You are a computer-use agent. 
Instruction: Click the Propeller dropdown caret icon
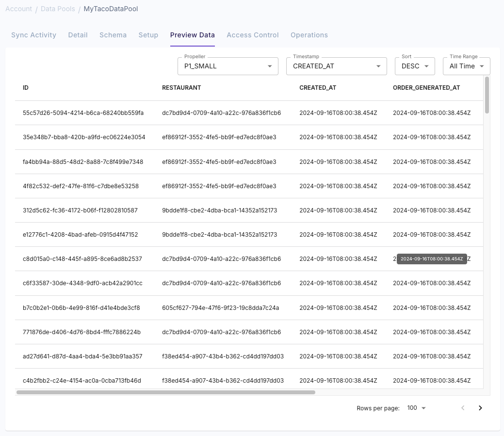[x=270, y=66]
